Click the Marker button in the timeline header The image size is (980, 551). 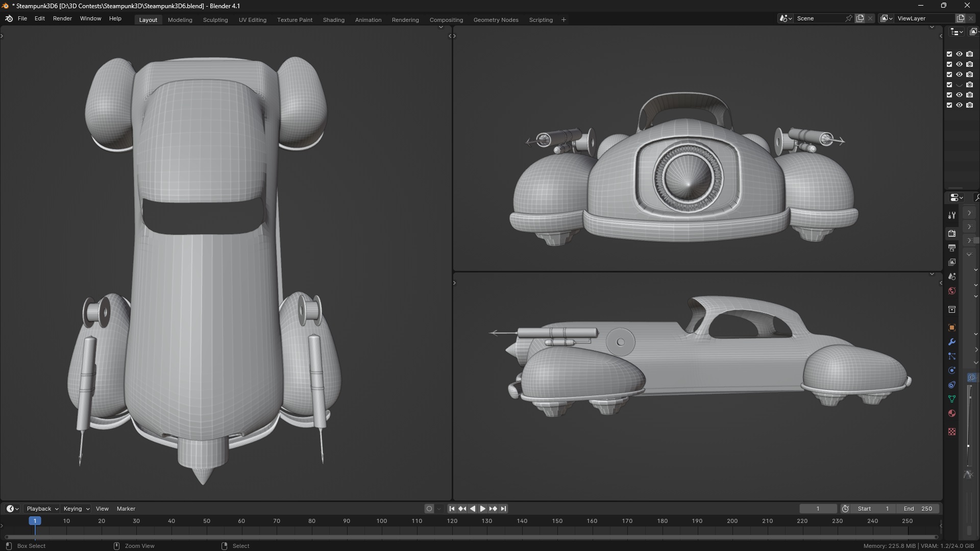click(126, 509)
